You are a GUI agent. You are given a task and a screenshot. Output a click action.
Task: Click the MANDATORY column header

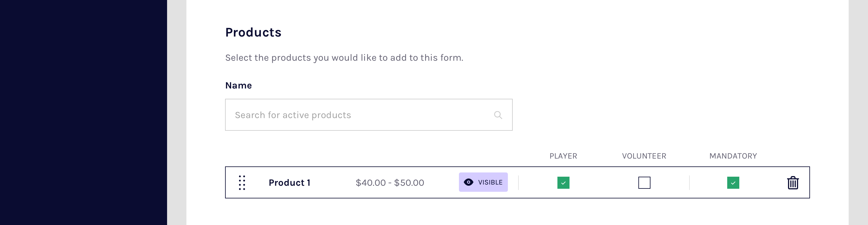tap(733, 156)
